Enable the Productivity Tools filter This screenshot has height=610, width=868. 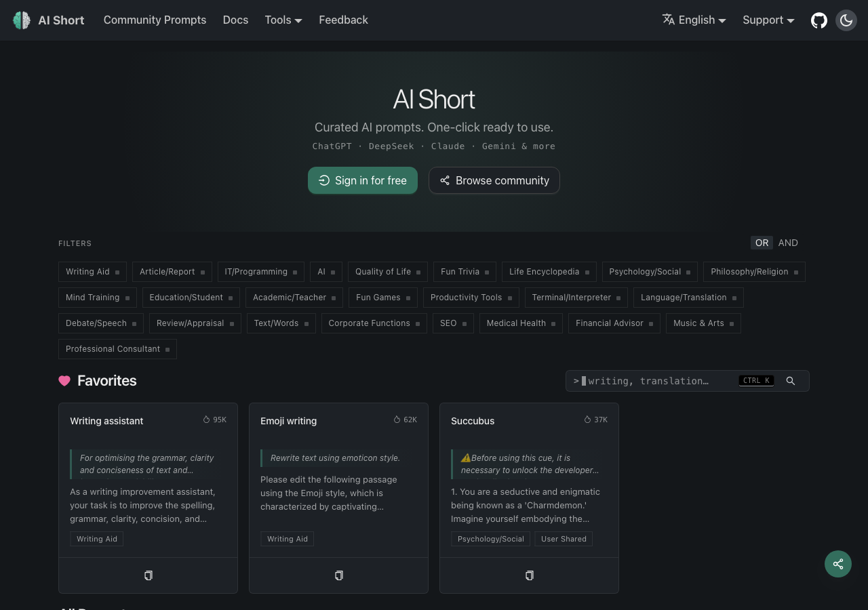point(471,298)
